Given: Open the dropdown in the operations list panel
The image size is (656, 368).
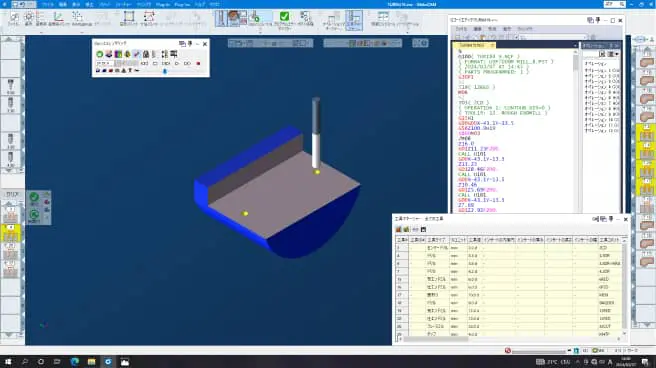Looking at the screenshot, I should point(617,54).
